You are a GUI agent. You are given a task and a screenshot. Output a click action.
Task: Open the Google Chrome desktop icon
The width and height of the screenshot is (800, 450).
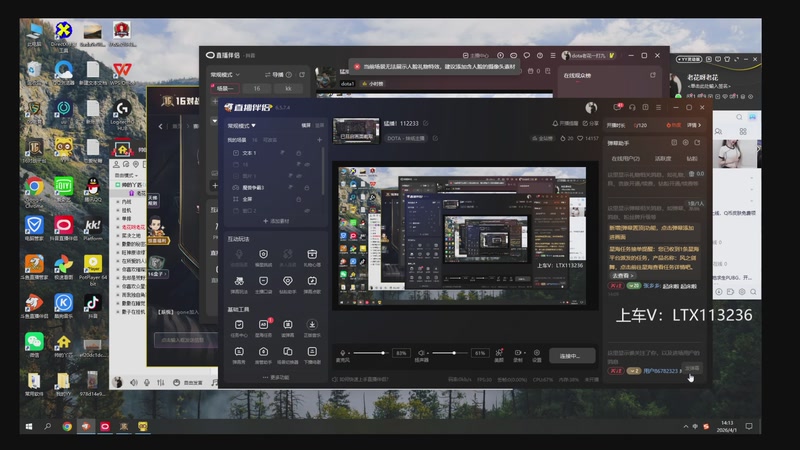[x=34, y=186]
